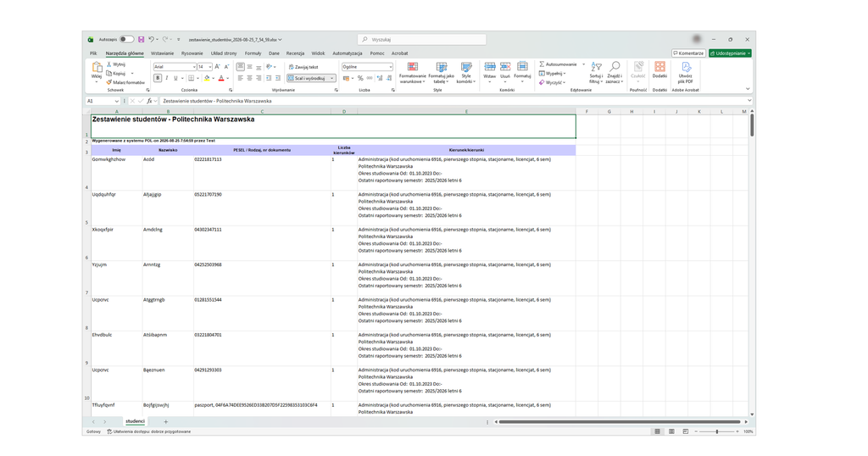Toggle middle vertical alignment
Image resolution: width=868 pixels, height=456 pixels.
pos(250,66)
